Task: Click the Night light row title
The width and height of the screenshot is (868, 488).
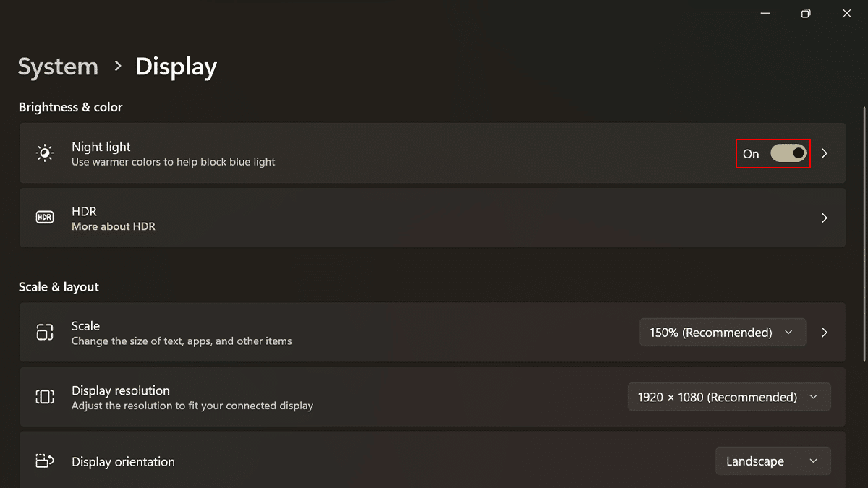Action: click(x=101, y=147)
